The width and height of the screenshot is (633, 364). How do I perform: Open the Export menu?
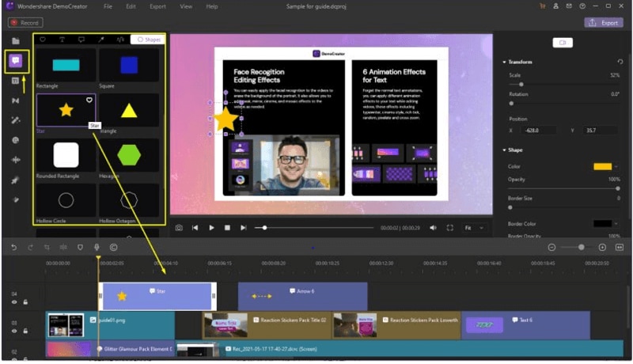[x=157, y=6]
